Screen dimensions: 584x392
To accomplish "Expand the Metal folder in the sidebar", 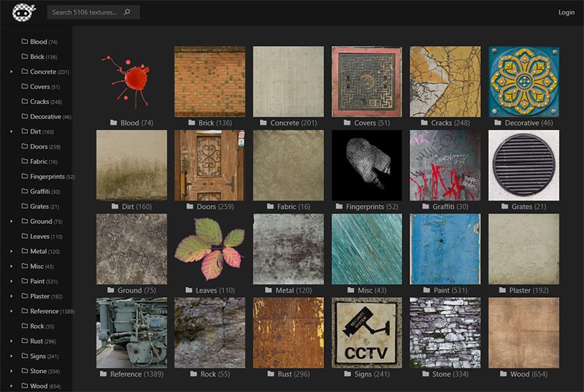I will coord(11,251).
